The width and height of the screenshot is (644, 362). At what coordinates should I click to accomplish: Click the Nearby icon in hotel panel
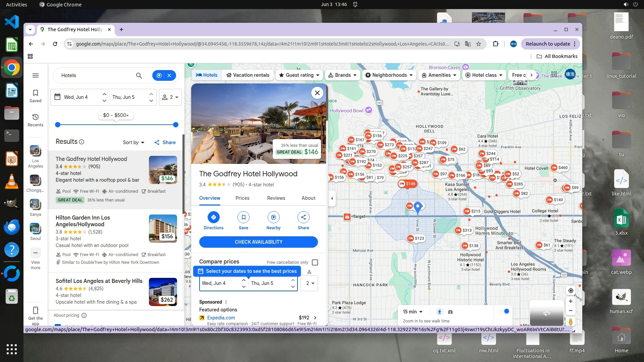point(273,217)
